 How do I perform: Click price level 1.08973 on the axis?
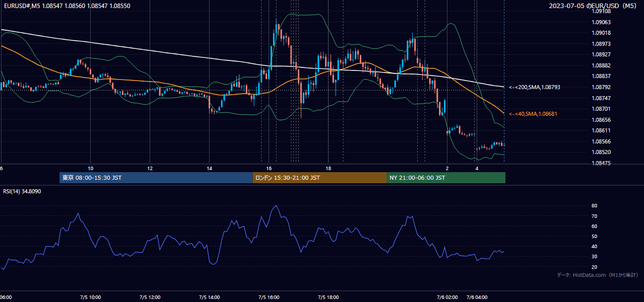[x=601, y=44]
